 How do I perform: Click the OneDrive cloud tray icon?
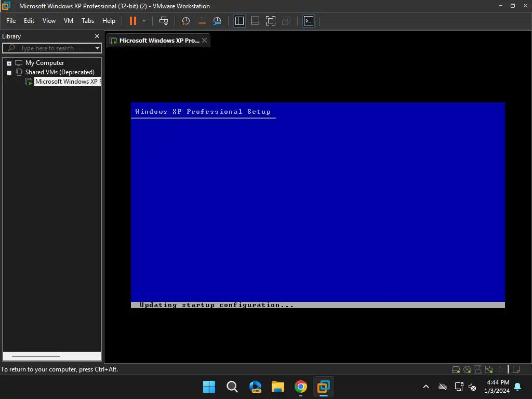pyautogui.click(x=443, y=387)
